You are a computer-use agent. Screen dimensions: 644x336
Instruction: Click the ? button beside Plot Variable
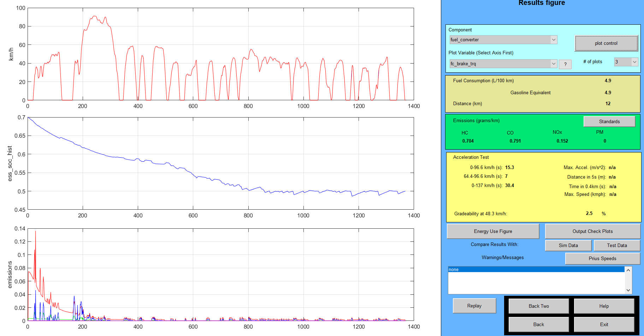coord(565,64)
